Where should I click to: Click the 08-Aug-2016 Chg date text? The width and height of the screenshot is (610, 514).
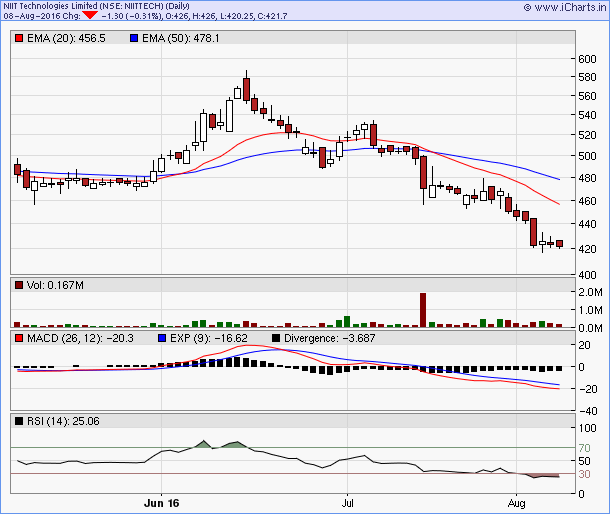pos(42,16)
